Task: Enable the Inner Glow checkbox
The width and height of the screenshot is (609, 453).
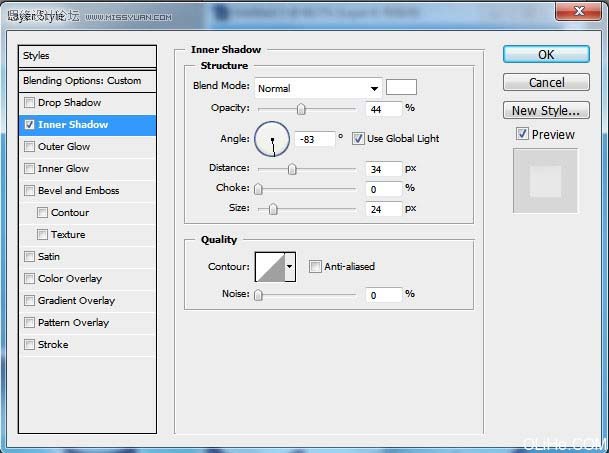Action: tap(29, 169)
